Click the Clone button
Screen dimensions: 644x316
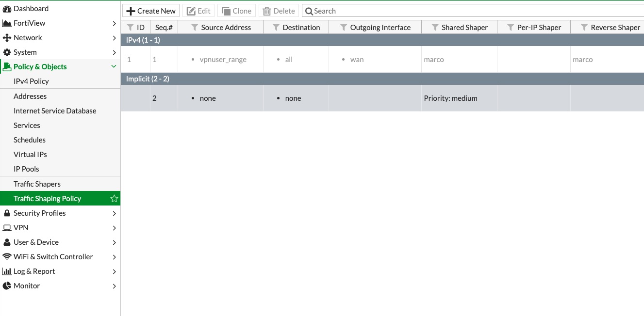click(237, 11)
